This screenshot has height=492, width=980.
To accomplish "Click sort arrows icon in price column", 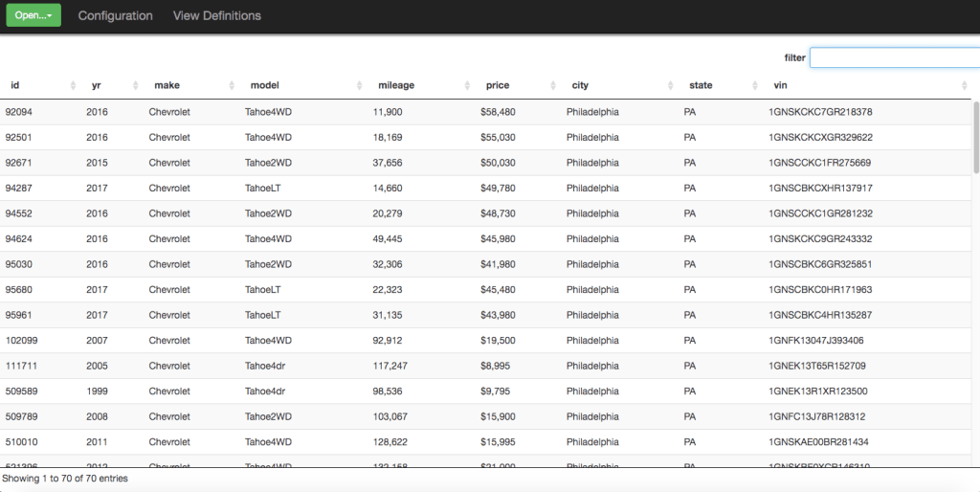I will pos(552,86).
